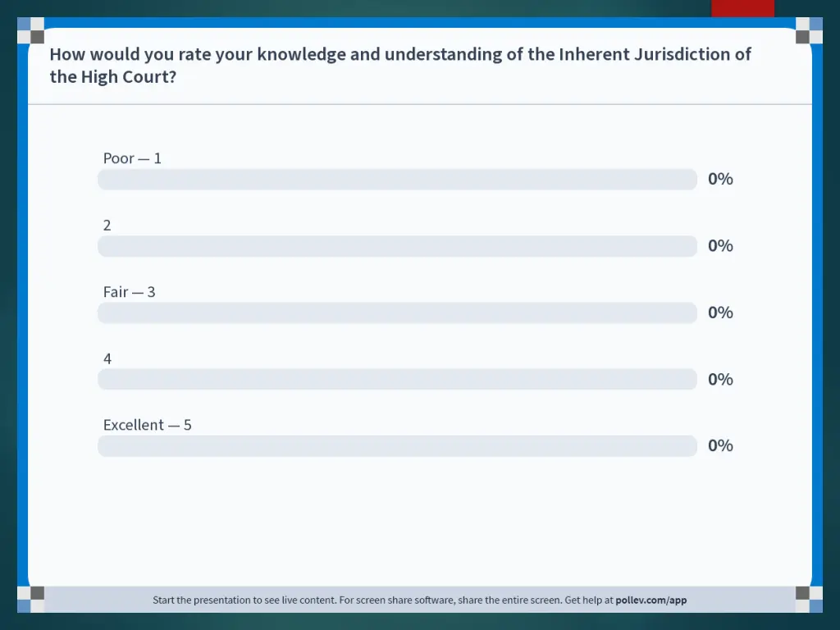This screenshot has width=840, height=630.
Task: Click the top-right checkered corner handle
Action: point(809,30)
